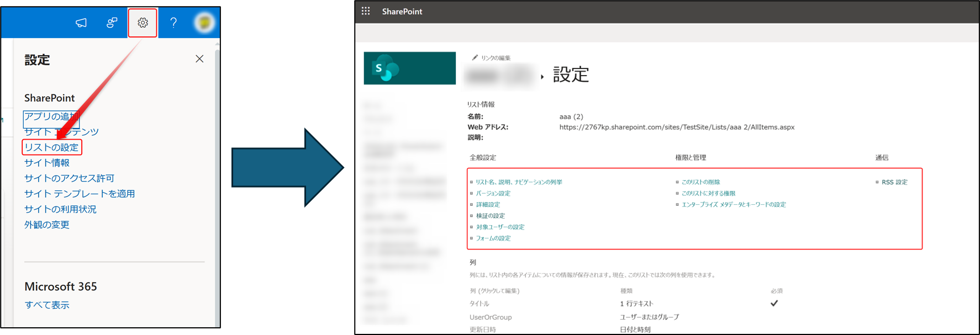Open the Settings gear icon
Viewport: 980px width, 335px height.
click(143, 23)
